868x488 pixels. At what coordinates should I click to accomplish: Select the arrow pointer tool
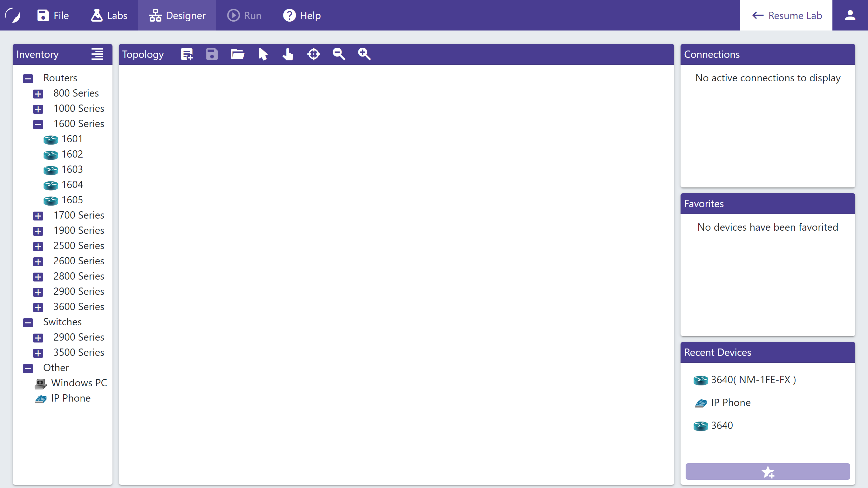point(263,54)
